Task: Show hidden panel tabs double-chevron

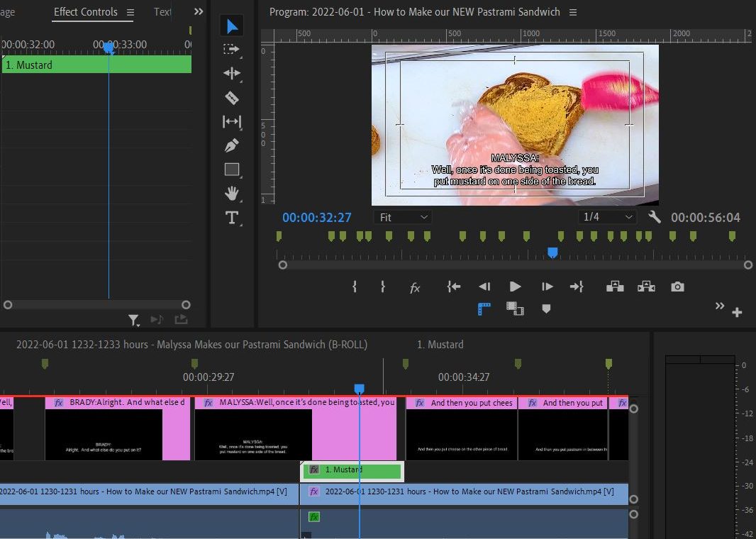Action: (x=198, y=11)
